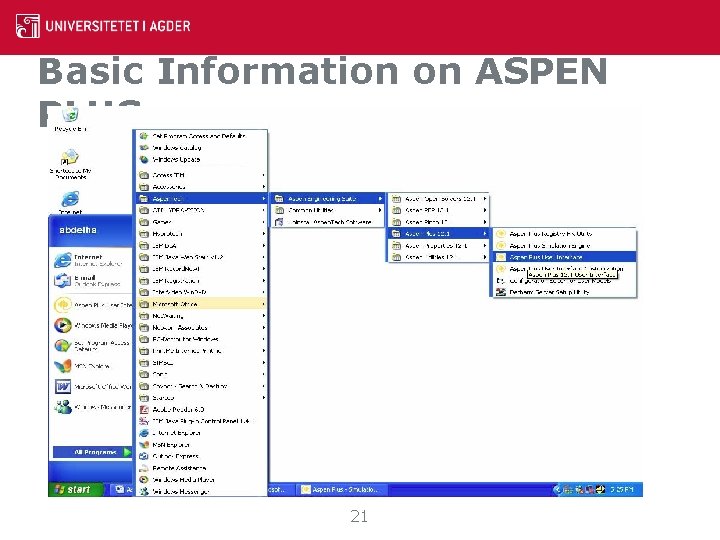
Task: Expand the Microsoft Office submenu arrow
Action: [264, 304]
